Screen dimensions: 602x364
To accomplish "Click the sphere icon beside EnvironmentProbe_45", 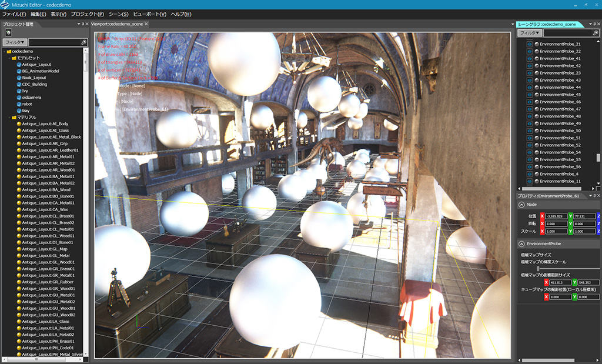I will pyautogui.click(x=536, y=95).
